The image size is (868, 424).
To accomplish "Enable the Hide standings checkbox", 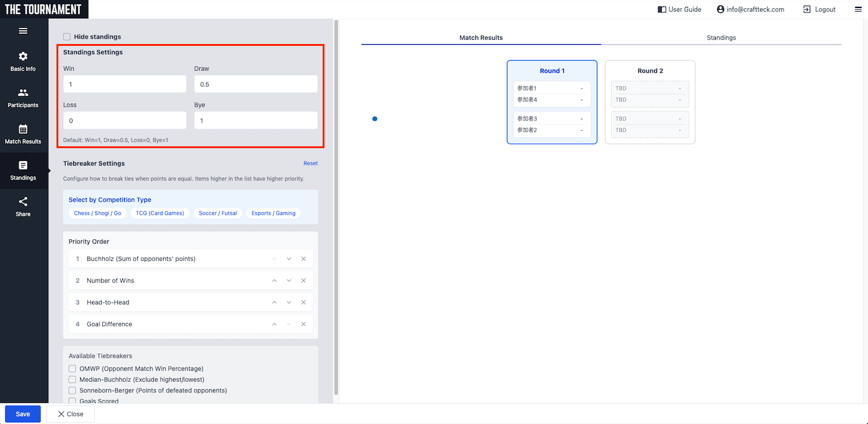I will click(x=67, y=37).
